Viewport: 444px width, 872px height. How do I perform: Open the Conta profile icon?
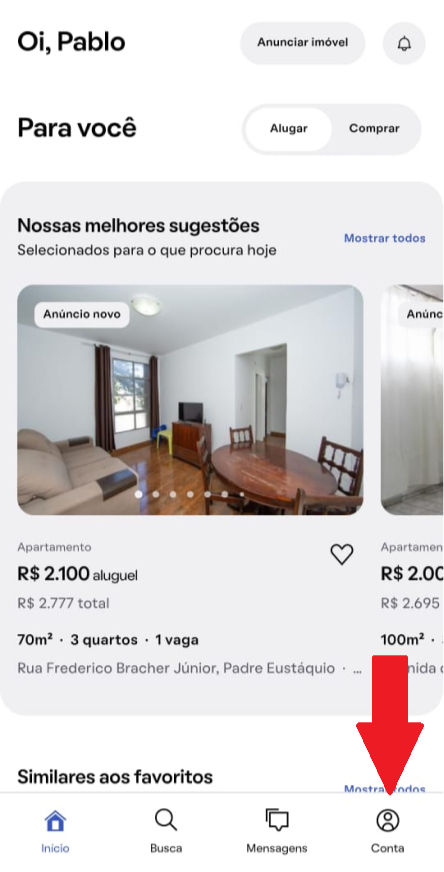point(388,820)
